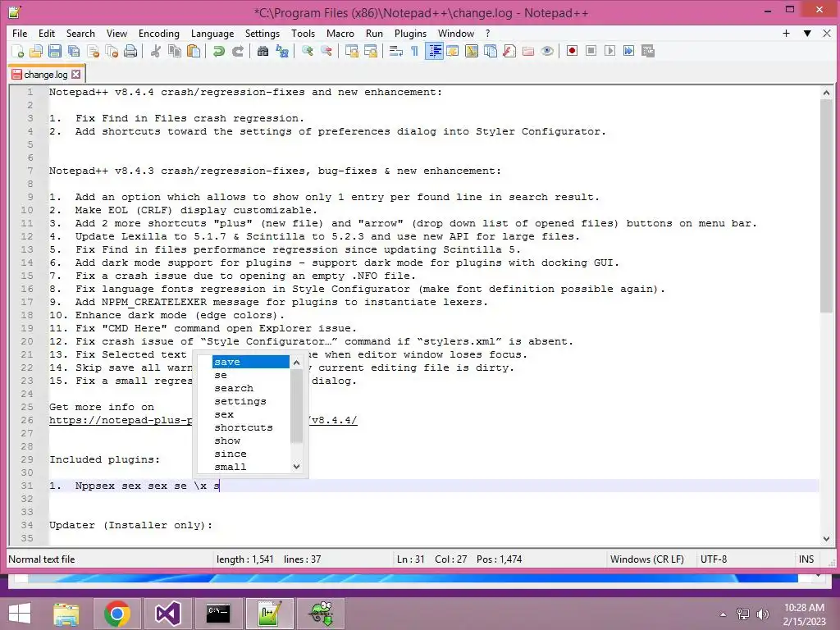
Task: Show hidden tray icons arrow
Action: click(x=723, y=614)
